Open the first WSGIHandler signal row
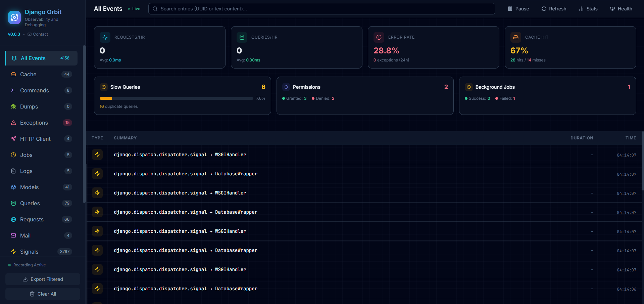This screenshot has height=304, width=644. [364, 155]
